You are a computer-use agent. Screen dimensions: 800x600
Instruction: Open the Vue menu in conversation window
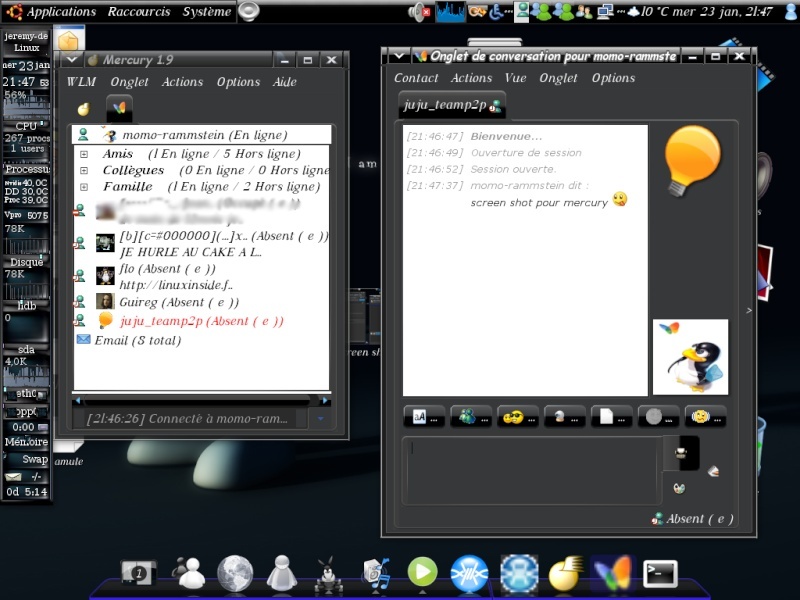click(515, 78)
